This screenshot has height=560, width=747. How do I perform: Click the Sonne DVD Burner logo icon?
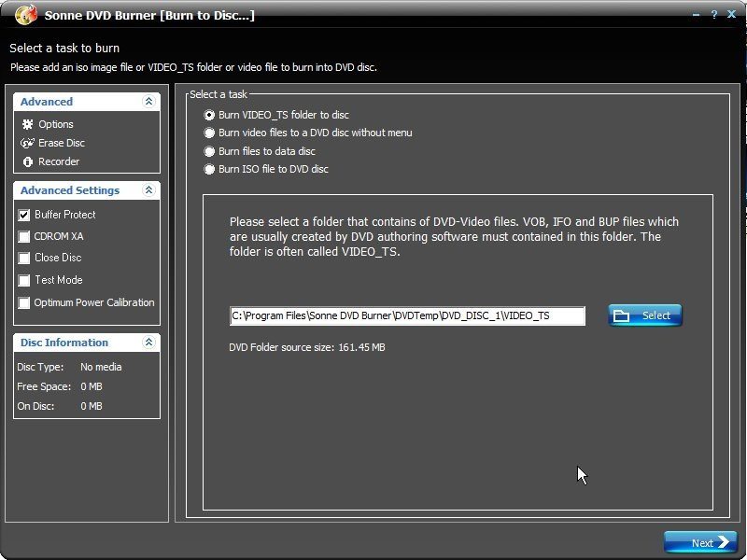(x=26, y=15)
